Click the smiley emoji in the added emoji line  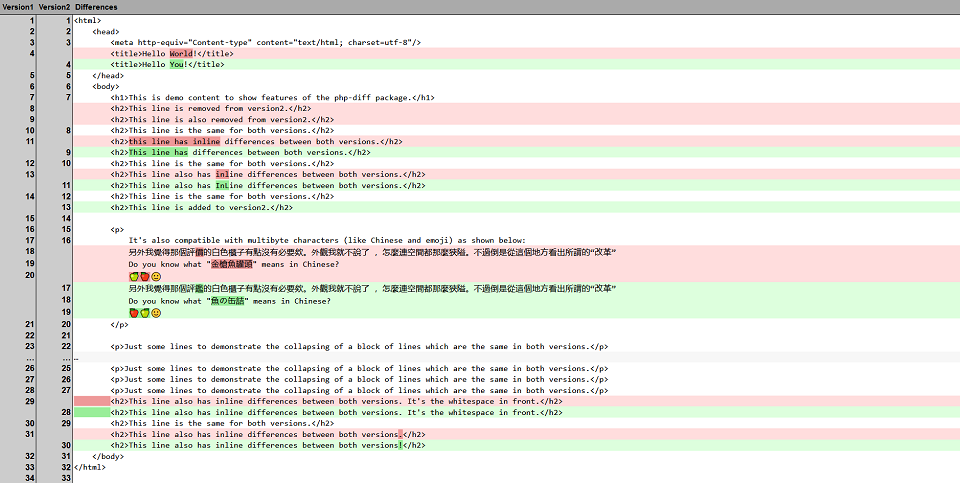(156, 313)
